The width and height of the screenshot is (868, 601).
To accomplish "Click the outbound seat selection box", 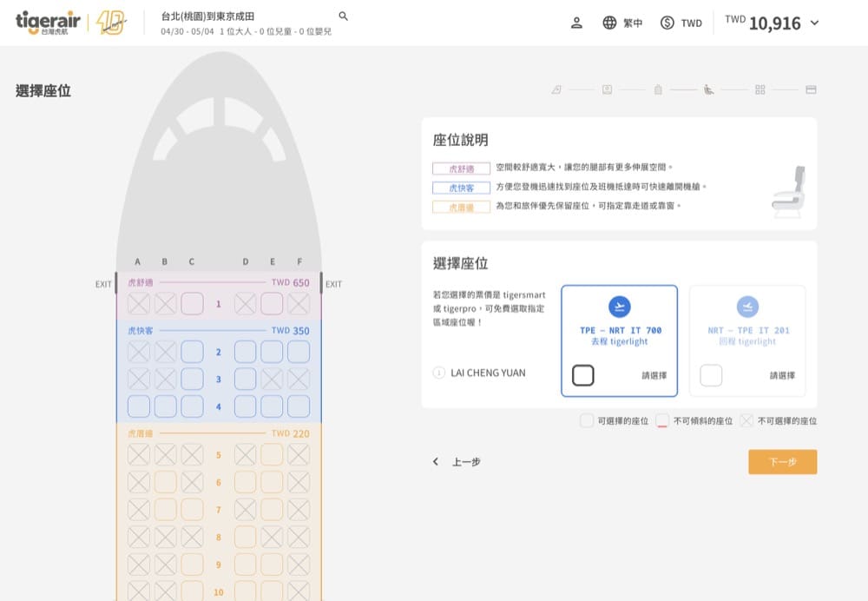I will point(583,375).
